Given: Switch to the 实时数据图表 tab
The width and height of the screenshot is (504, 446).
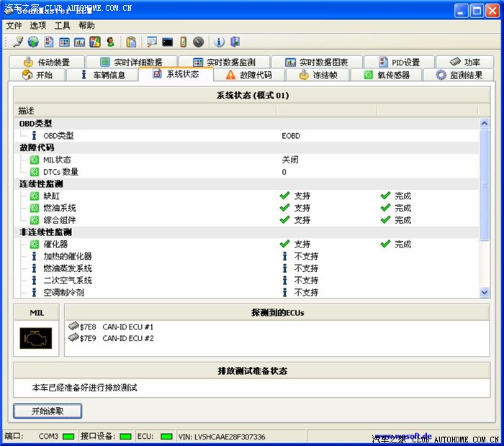Looking at the screenshot, I should coord(316,63).
